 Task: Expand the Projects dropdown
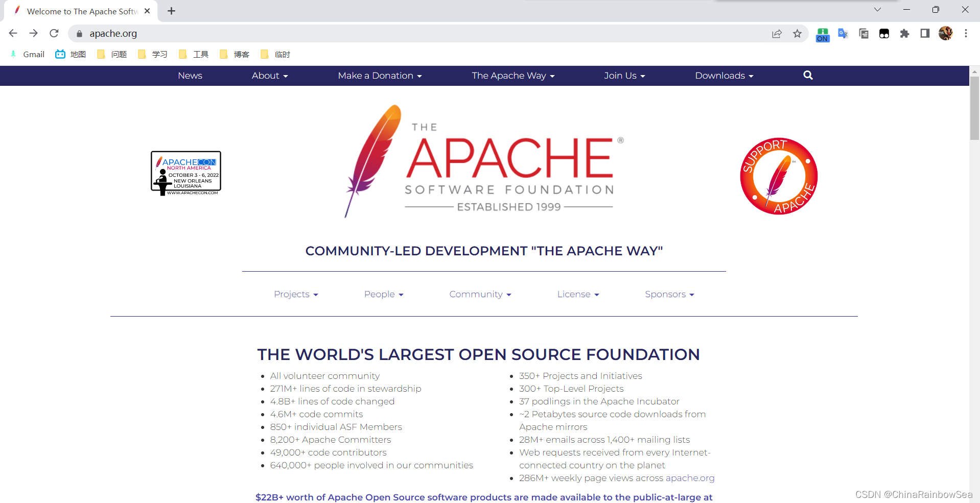pyautogui.click(x=296, y=294)
